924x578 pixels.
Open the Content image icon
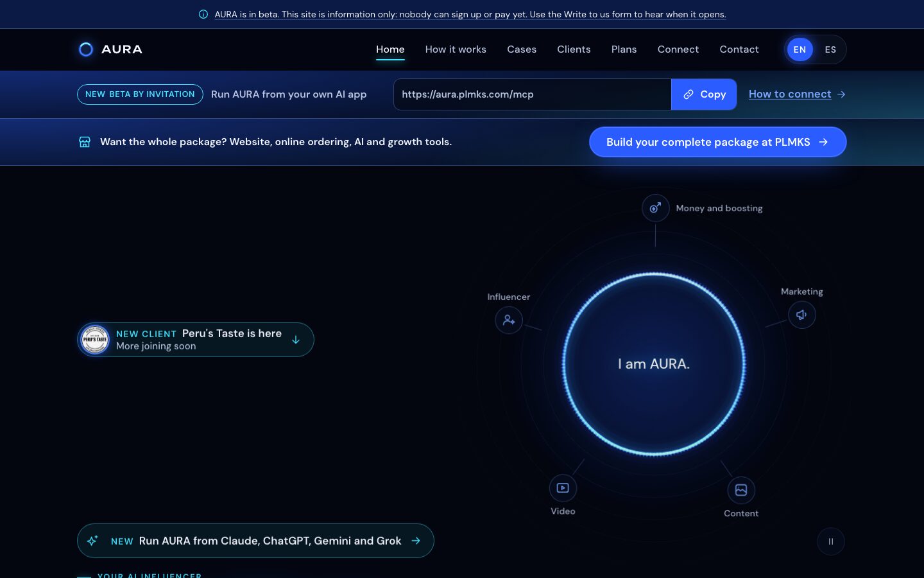point(741,490)
